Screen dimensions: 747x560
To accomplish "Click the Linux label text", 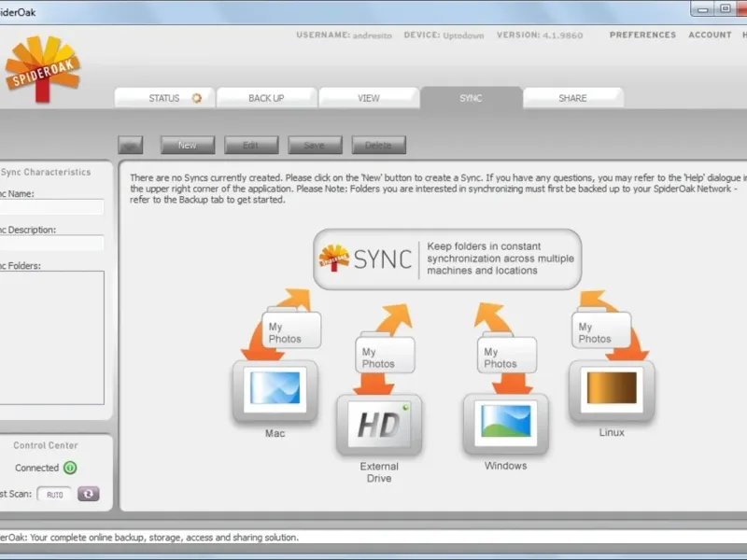I will pos(612,432).
